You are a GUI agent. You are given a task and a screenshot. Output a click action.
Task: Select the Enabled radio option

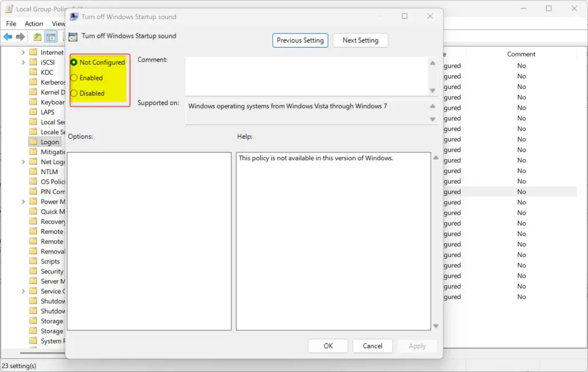74,77
